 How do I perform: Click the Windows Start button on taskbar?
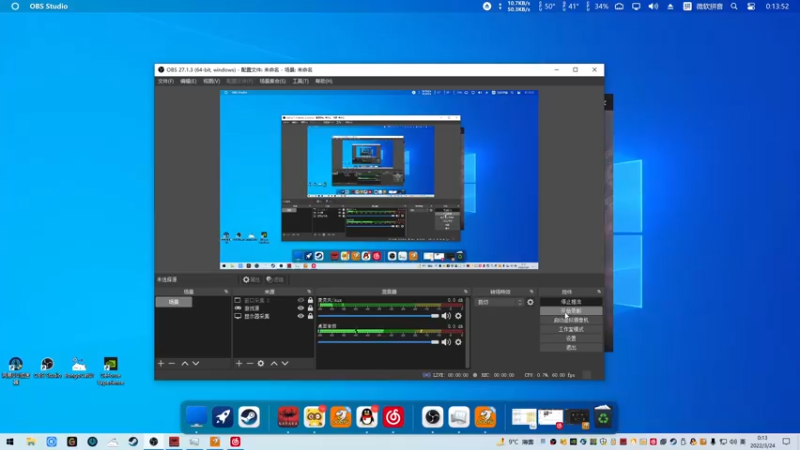point(10,442)
